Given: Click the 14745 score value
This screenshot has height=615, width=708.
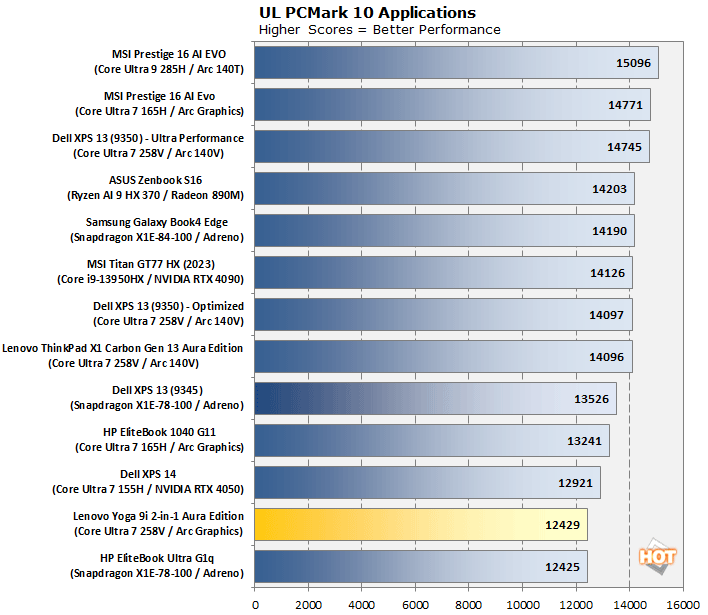Looking at the screenshot, I should point(626,146).
